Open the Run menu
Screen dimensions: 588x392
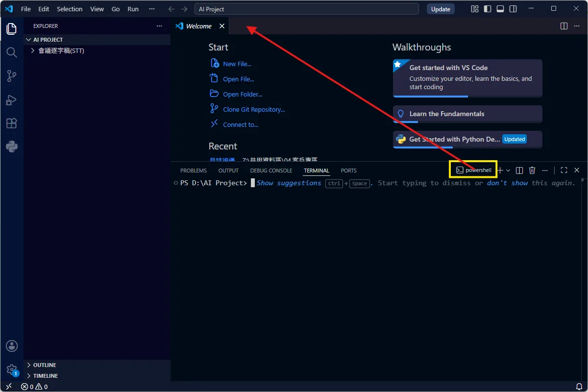(133, 9)
